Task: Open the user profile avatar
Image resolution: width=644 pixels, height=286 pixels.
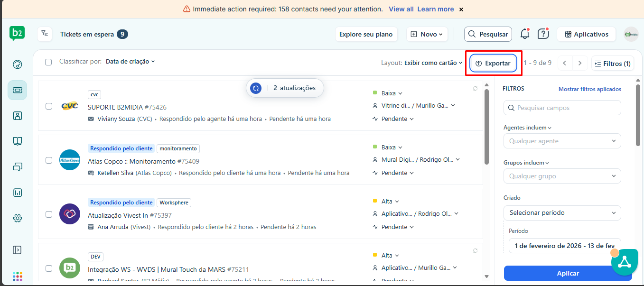Action: coord(631,34)
